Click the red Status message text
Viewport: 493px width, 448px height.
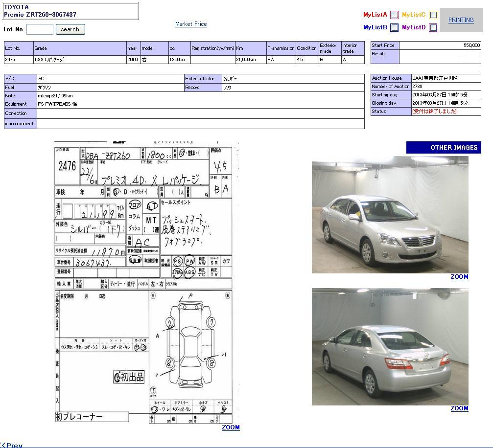coord(435,112)
